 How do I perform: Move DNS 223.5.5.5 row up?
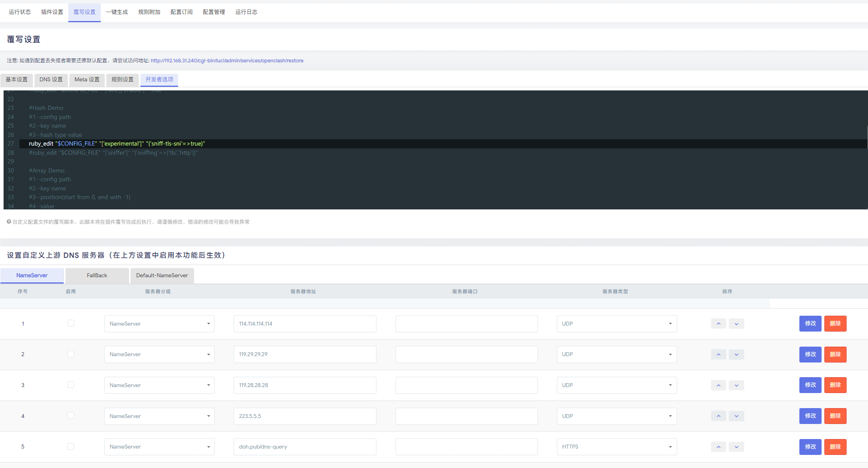tap(718, 416)
